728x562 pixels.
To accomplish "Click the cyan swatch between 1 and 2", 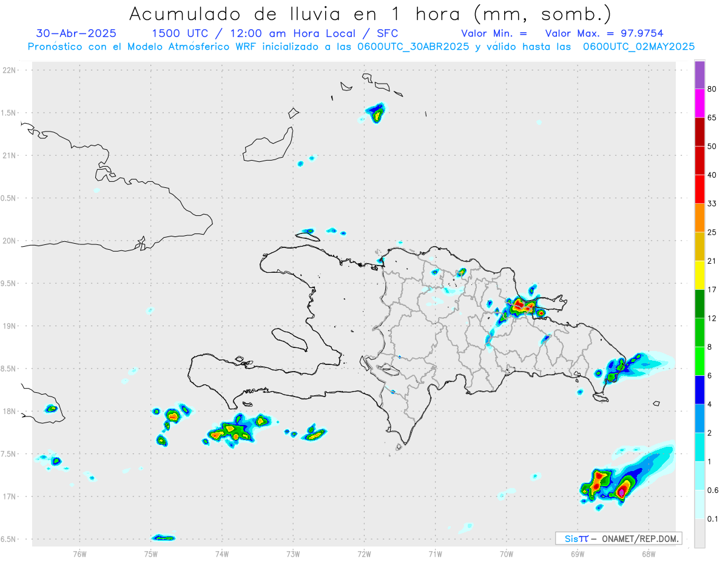I will coord(699,447).
